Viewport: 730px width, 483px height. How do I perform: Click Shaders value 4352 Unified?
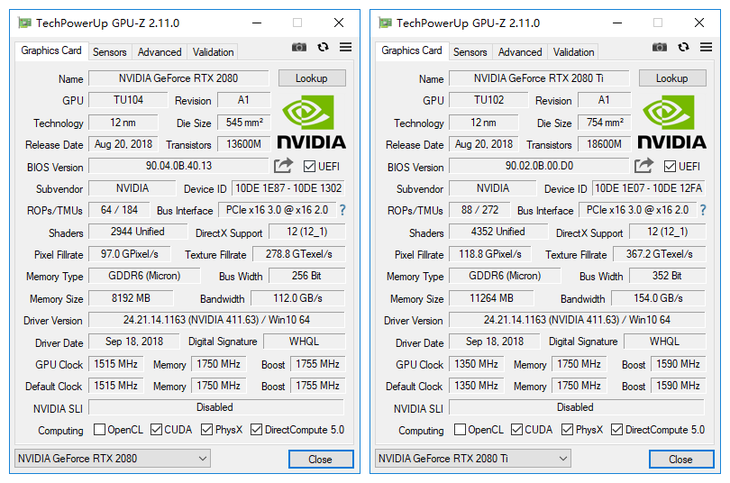[x=498, y=231]
